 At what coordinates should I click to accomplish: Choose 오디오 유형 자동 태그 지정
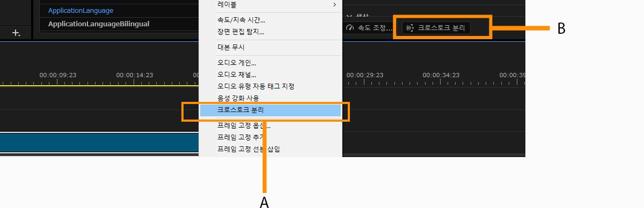click(x=270, y=86)
